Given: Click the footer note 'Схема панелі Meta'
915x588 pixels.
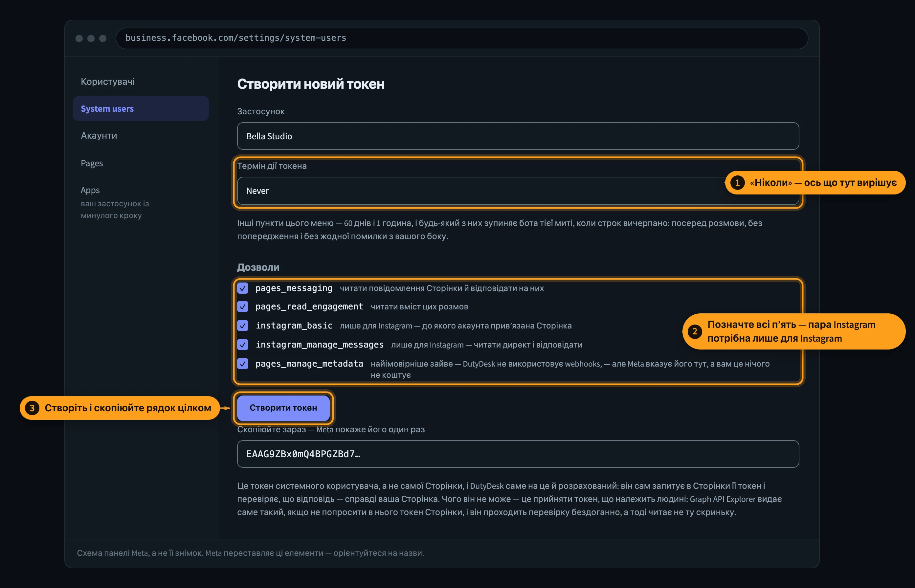Looking at the screenshot, I should (x=250, y=553).
